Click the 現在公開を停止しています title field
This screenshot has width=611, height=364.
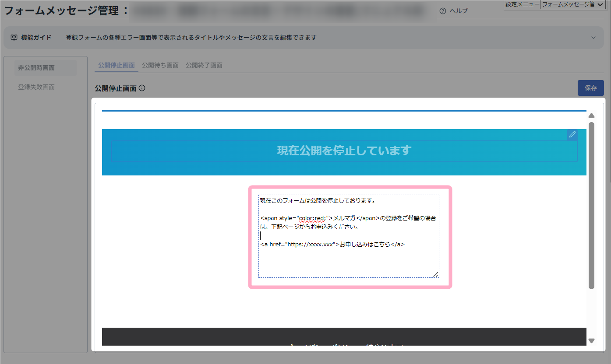[344, 151]
